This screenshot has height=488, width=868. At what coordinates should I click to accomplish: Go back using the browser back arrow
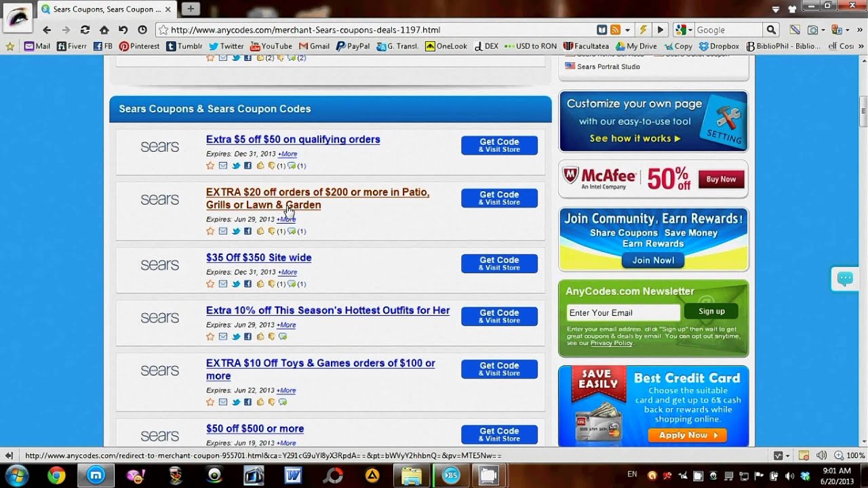[47, 30]
